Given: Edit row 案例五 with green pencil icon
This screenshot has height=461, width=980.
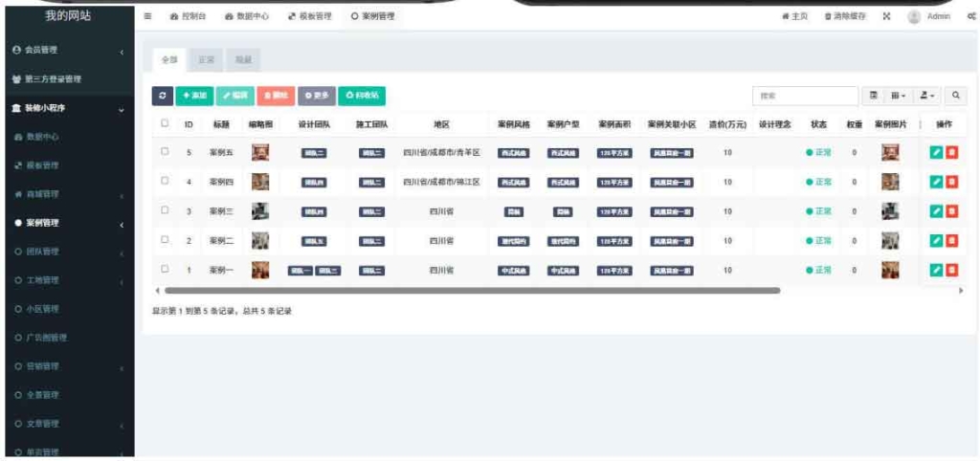Looking at the screenshot, I should [x=936, y=152].
